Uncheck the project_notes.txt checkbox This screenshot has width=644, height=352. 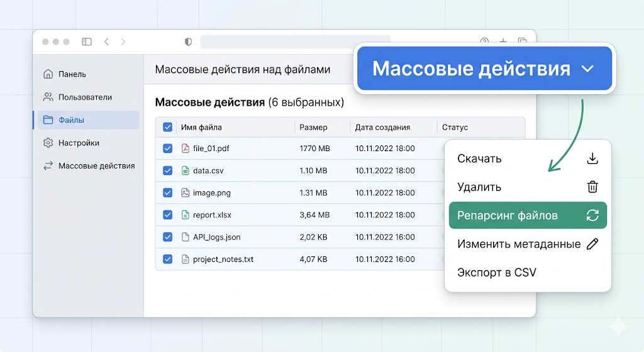pyautogui.click(x=167, y=259)
